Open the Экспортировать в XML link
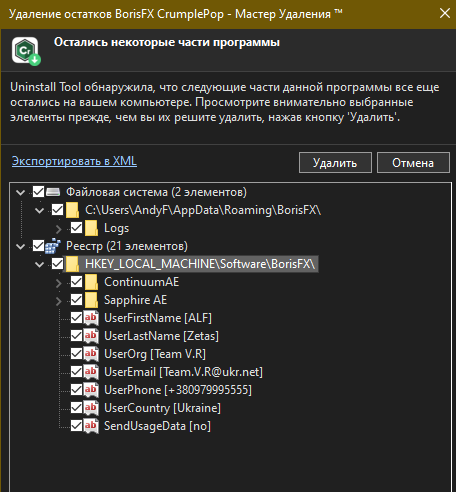Screen dimensions: 456x492 [74, 161]
